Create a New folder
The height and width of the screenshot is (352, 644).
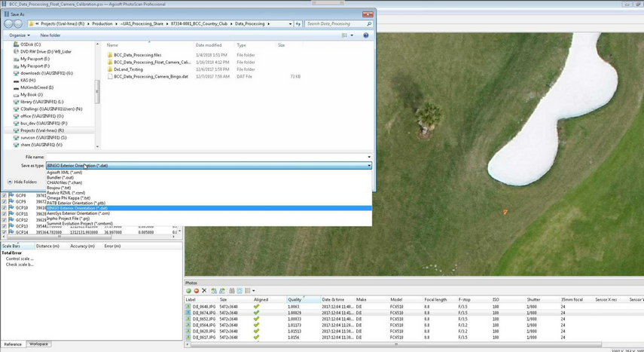tap(50, 35)
